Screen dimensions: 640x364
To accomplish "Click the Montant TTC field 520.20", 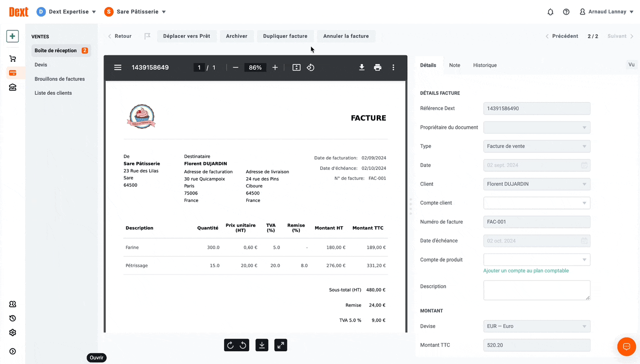I will [x=537, y=345].
